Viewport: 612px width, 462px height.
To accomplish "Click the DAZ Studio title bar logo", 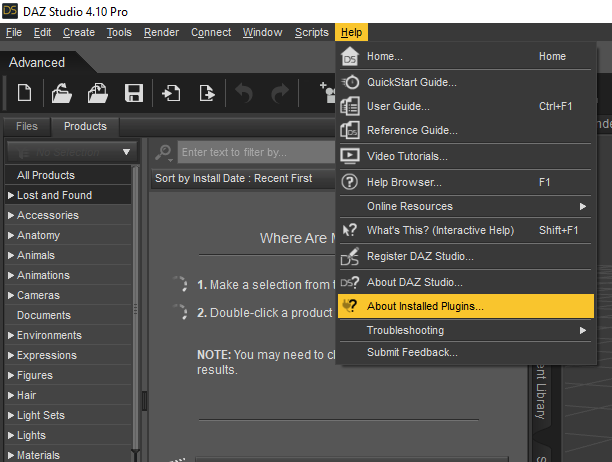I will (10, 11).
